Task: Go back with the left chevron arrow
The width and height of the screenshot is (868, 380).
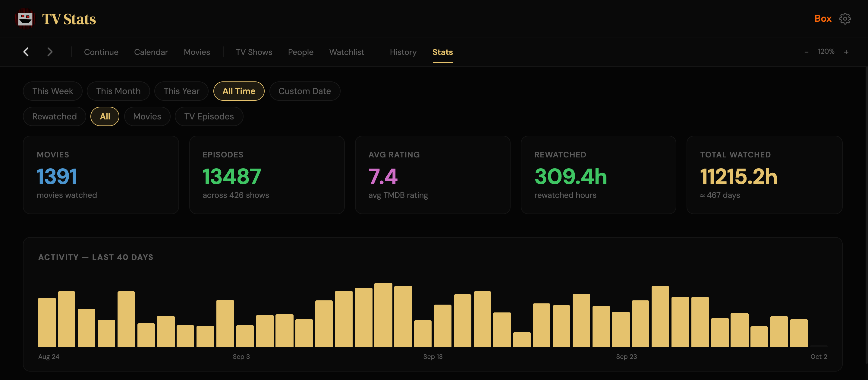Action: [x=26, y=52]
